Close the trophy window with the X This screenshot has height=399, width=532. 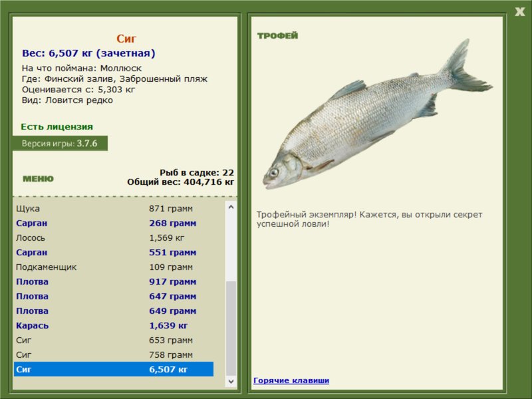[x=520, y=11]
